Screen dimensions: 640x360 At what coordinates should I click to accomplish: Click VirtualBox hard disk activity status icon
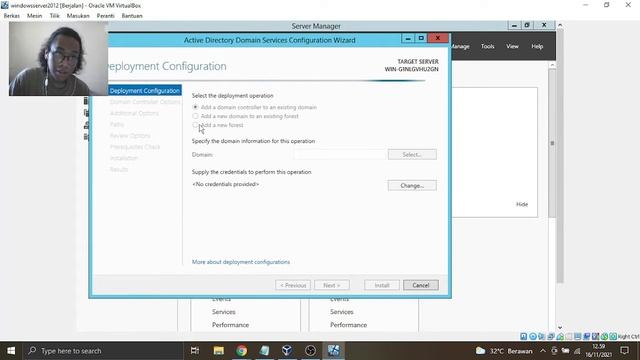click(x=524, y=336)
